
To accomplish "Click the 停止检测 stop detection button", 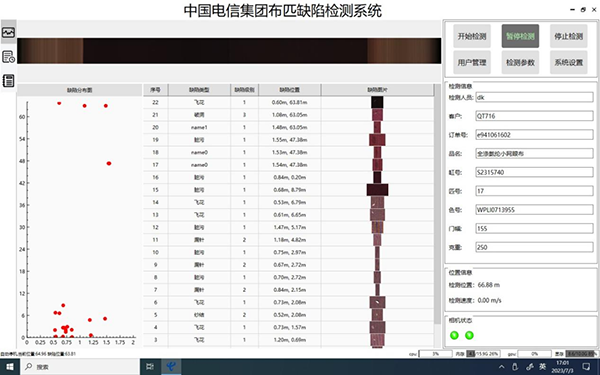I will pos(569,36).
